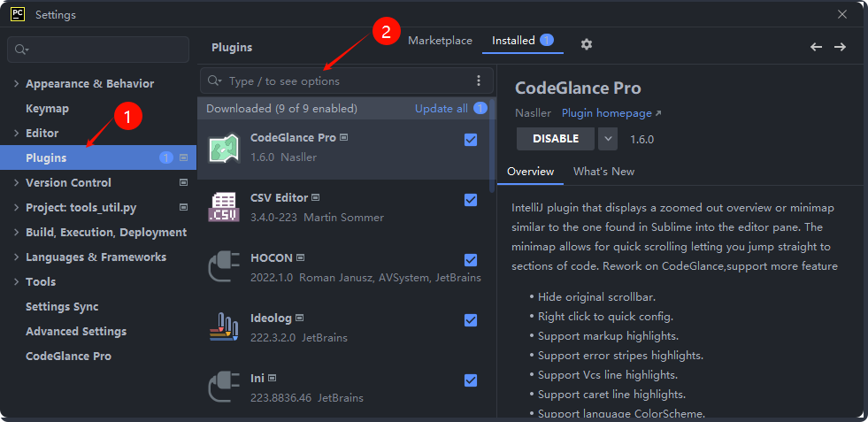This screenshot has width=868, height=422.
Task: Open the three-dot options in plugin search
Action: (x=479, y=81)
